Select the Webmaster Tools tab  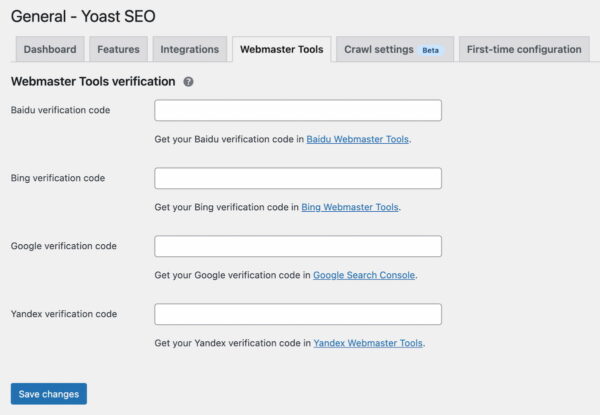coord(282,49)
